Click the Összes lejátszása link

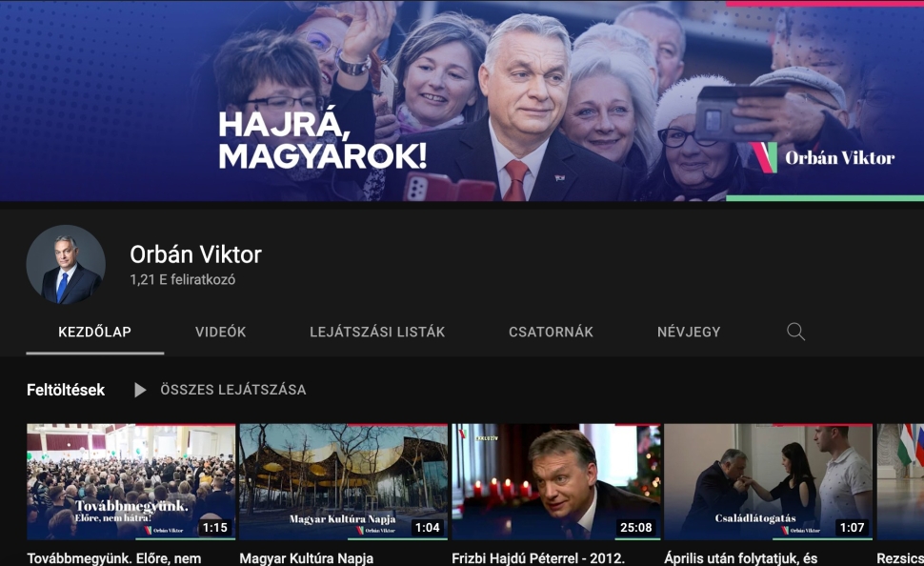tap(233, 390)
